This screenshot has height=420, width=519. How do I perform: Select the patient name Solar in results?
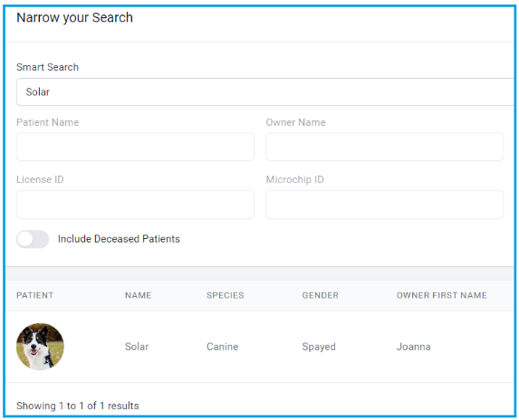tap(137, 347)
